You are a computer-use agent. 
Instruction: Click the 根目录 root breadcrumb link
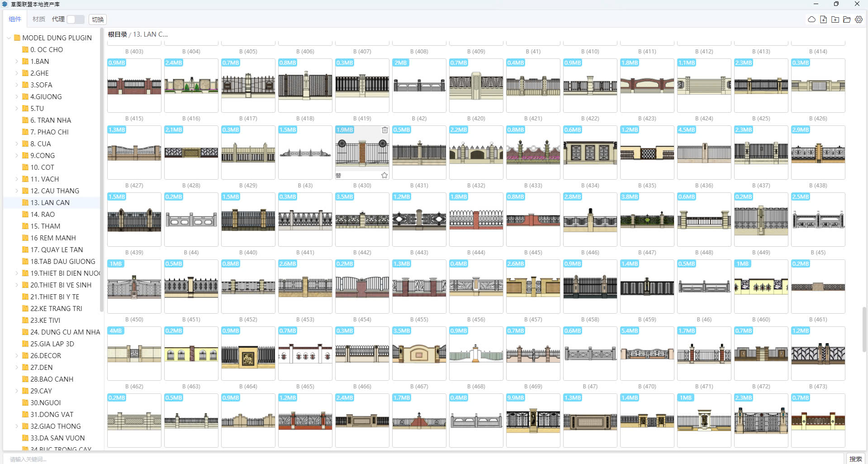tap(117, 34)
